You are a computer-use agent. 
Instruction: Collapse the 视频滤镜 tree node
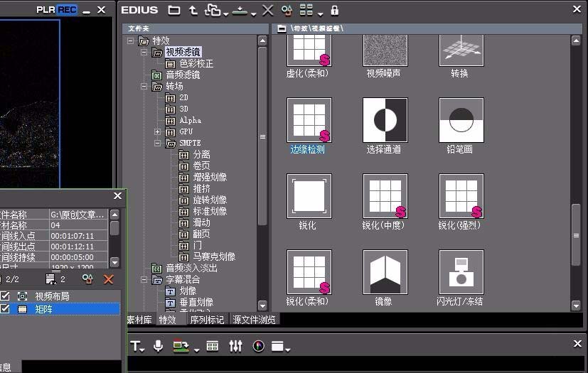coord(144,52)
